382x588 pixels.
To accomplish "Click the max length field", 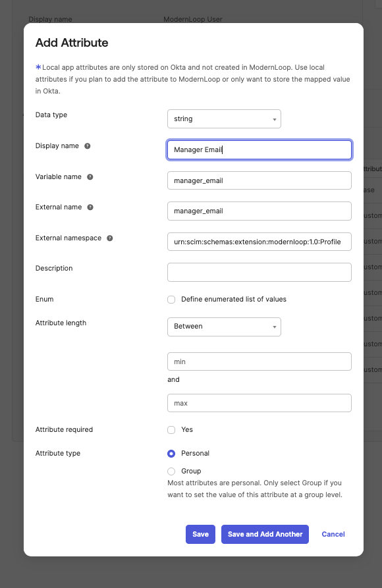I will pyautogui.click(x=259, y=403).
